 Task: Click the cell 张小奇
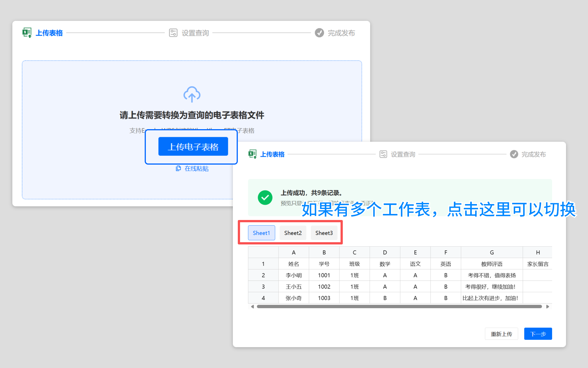point(294,298)
